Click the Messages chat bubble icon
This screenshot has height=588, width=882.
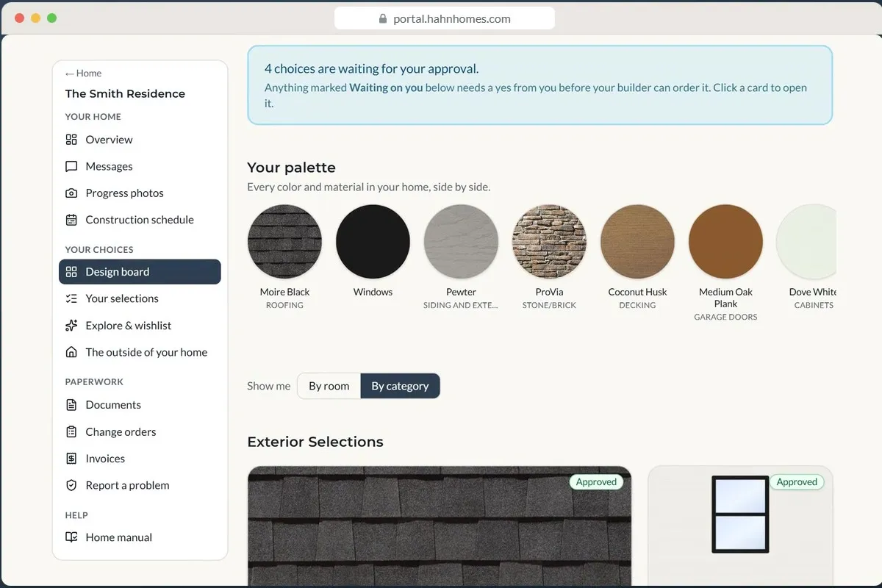(71, 166)
